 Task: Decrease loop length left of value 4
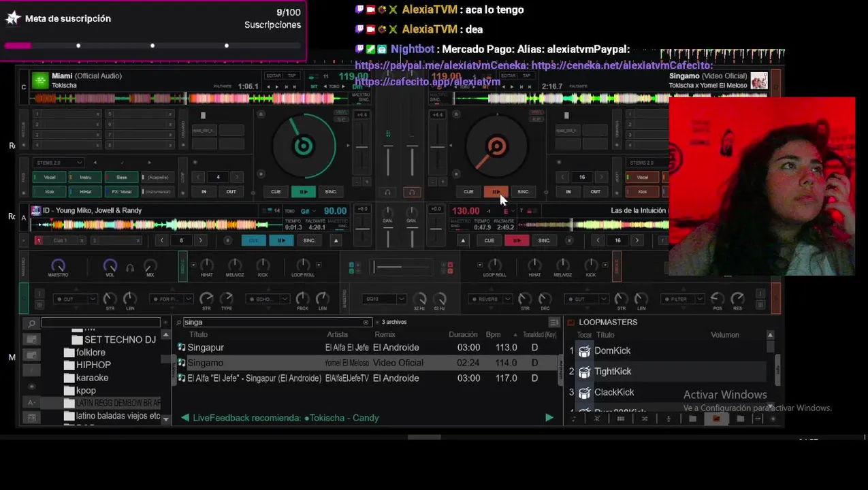(x=199, y=178)
